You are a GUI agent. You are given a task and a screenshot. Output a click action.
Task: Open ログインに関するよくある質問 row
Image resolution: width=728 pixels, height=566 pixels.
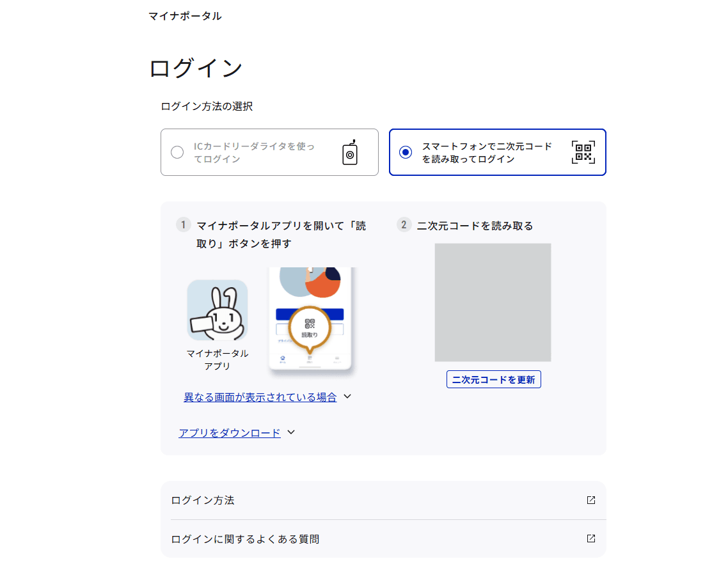[383, 539]
